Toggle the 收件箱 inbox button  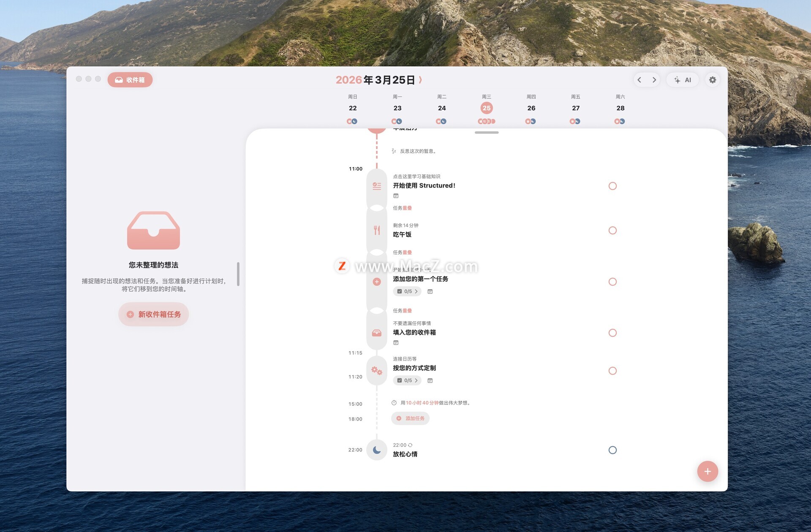click(x=130, y=80)
